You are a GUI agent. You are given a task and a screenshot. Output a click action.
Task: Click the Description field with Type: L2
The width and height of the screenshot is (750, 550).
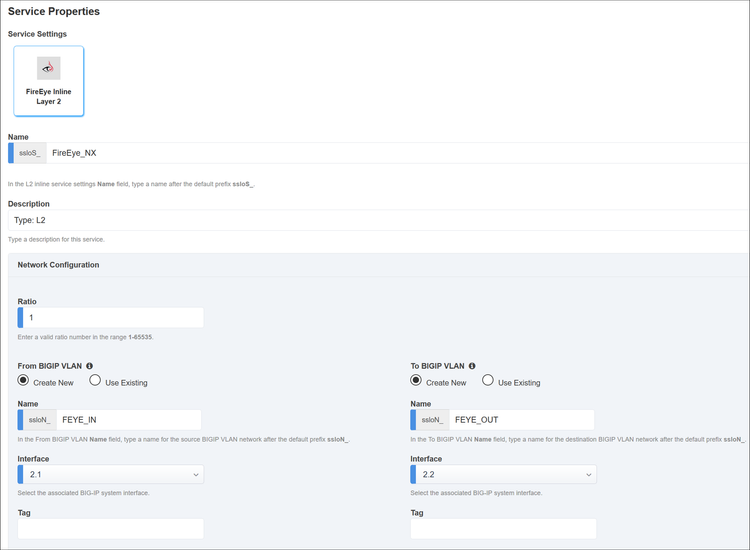378,220
